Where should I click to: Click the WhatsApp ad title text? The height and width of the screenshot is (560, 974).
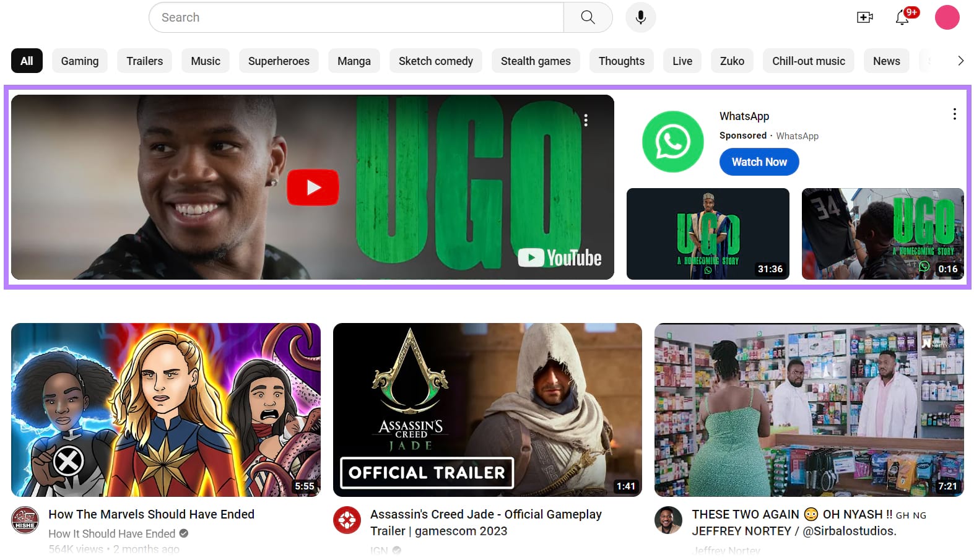744,116
